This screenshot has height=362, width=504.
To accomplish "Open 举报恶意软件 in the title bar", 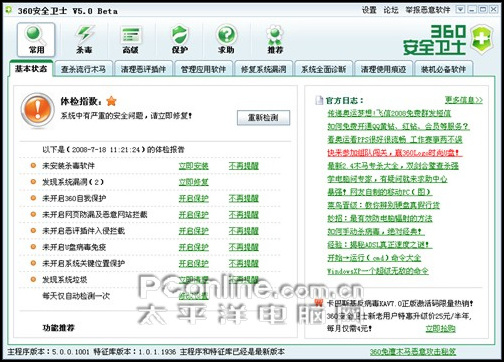I will point(428,10).
